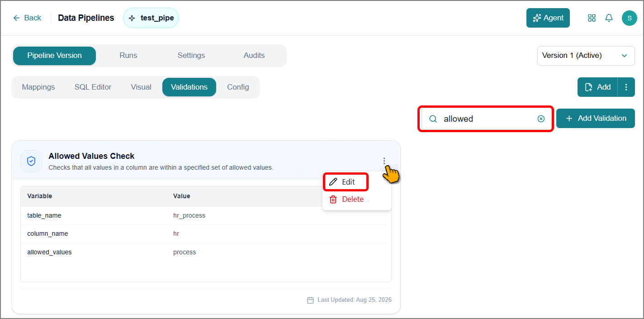644x319 pixels.
Task: Click into the validation search field
Action: [x=485, y=119]
